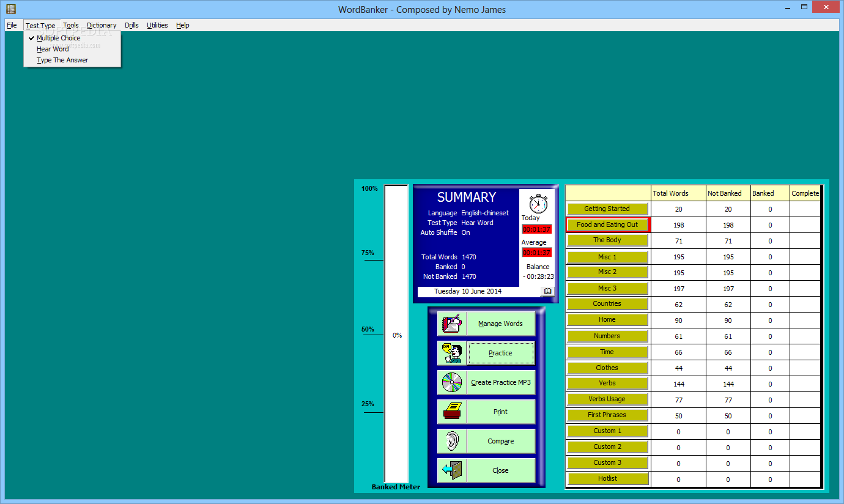
Task: Click the Total Words column header
Action: 678,193
